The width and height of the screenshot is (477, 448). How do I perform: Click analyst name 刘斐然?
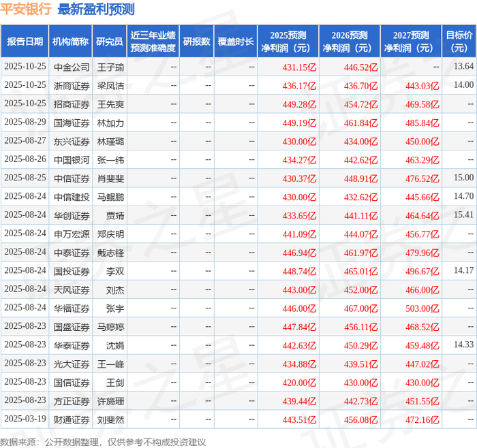coord(110,419)
